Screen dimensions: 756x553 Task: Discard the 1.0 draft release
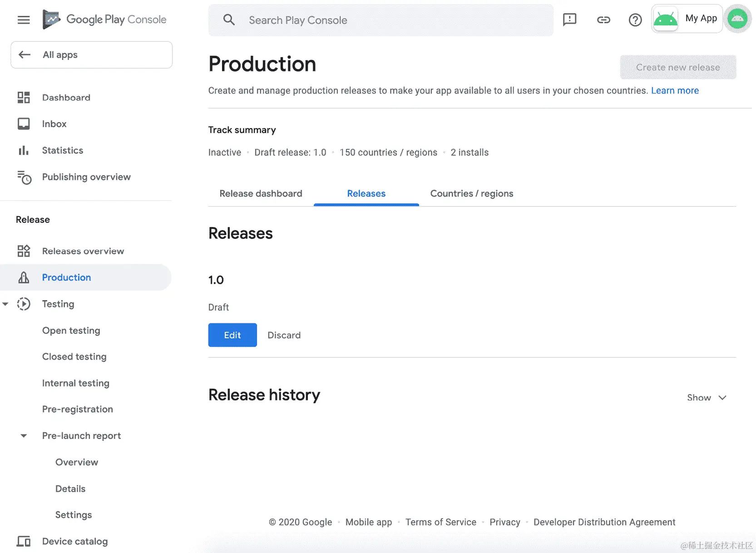tap(284, 335)
